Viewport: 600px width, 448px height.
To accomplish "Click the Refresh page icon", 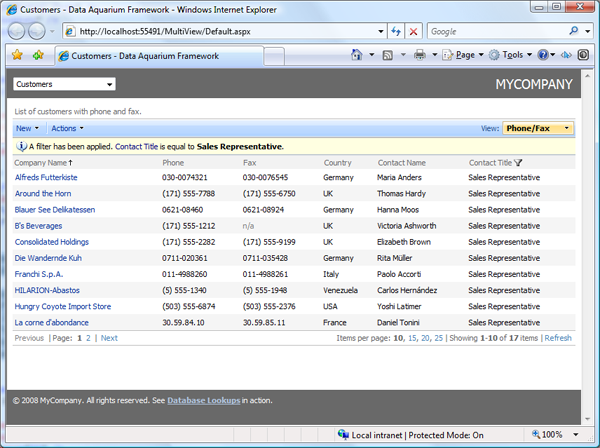I will point(395,32).
